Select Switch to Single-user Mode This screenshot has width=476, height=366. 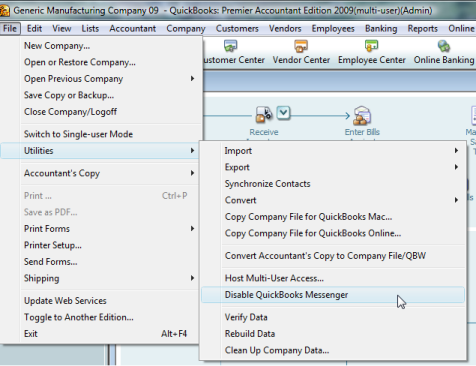(101, 134)
